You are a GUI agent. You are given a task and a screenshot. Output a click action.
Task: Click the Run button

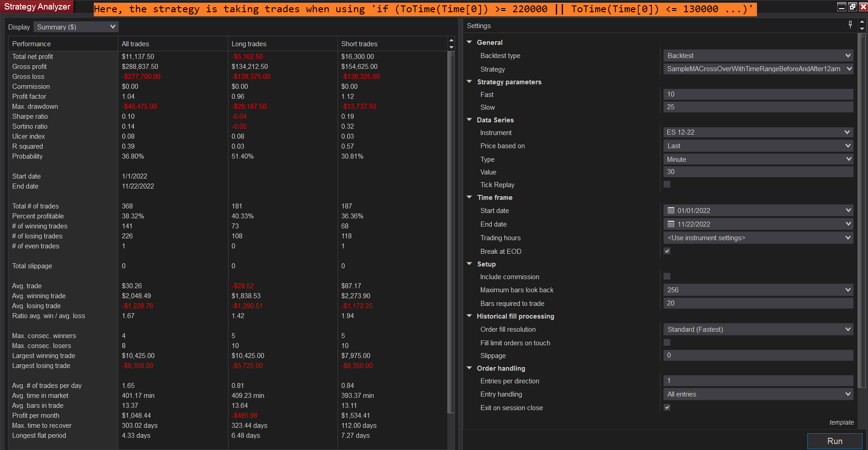834,440
